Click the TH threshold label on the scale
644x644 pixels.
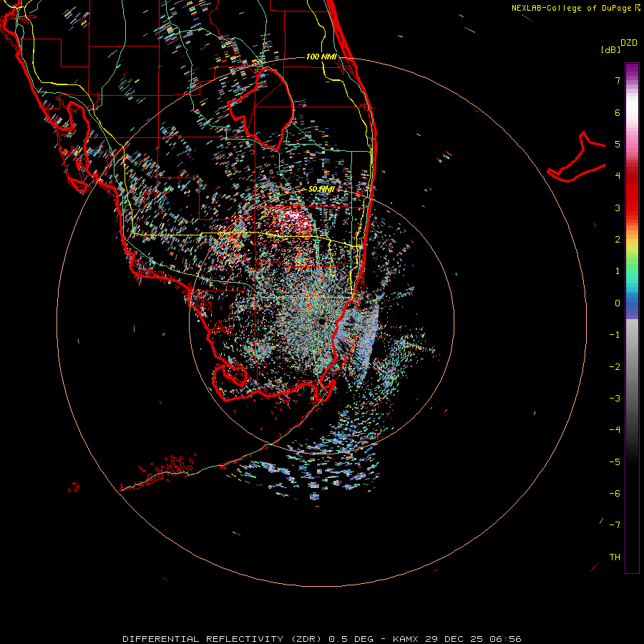615,557
